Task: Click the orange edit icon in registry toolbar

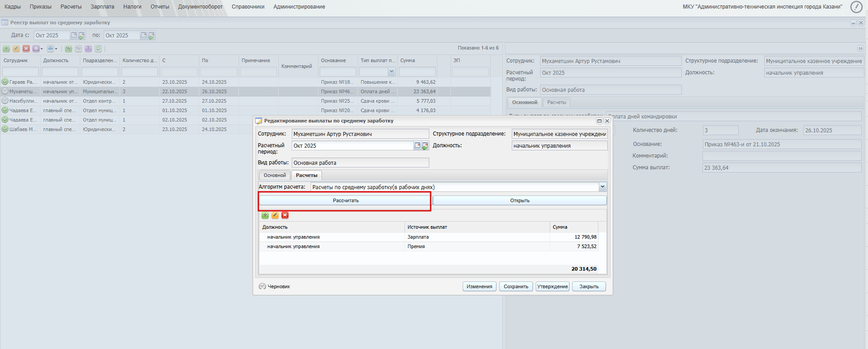Action: point(16,49)
